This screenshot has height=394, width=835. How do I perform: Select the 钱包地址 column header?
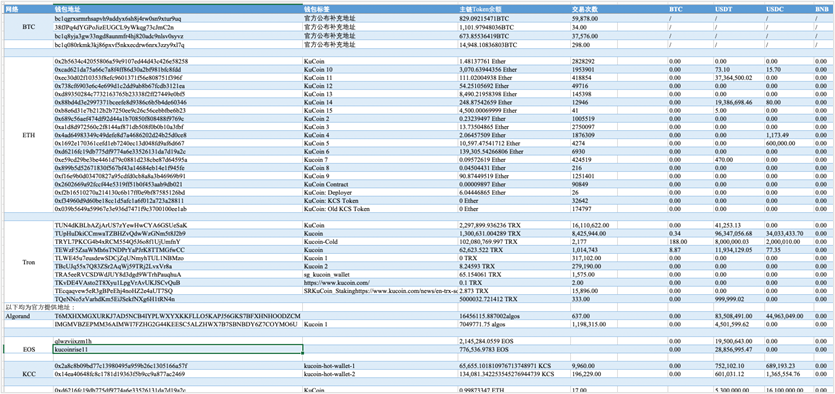(178, 9)
